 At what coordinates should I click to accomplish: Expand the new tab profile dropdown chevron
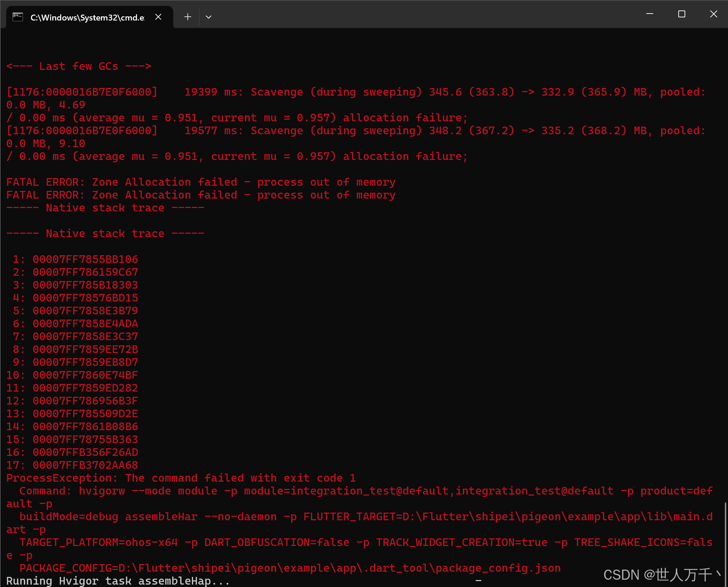pyautogui.click(x=209, y=17)
